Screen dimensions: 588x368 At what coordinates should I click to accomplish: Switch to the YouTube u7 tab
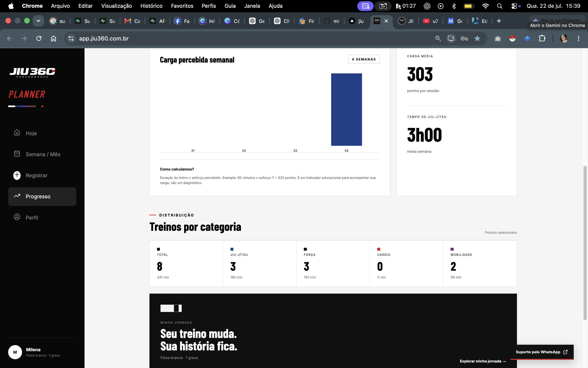(431, 21)
